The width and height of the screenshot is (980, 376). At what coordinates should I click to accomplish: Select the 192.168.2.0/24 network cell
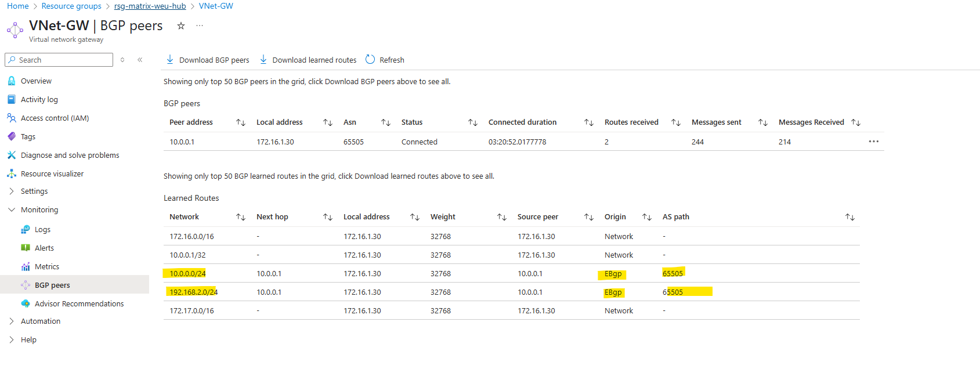coord(194,292)
